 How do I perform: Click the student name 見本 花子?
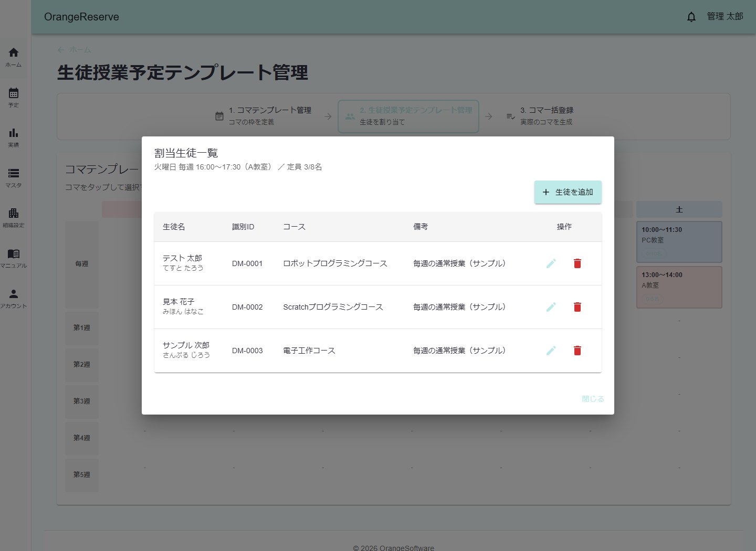click(x=178, y=302)
